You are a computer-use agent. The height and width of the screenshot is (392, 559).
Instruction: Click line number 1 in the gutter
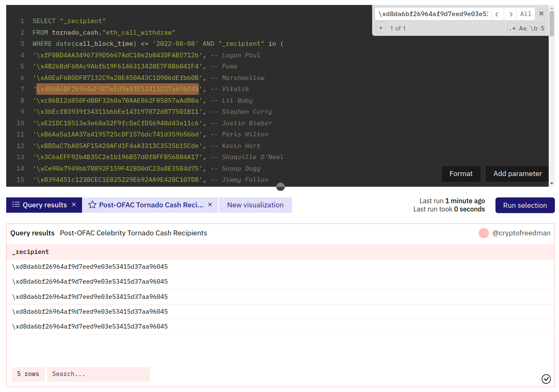[22, 21]
